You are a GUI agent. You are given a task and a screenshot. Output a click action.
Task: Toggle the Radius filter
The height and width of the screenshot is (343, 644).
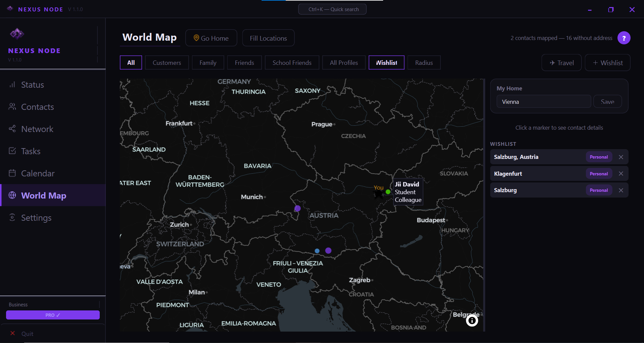[424, 62]
